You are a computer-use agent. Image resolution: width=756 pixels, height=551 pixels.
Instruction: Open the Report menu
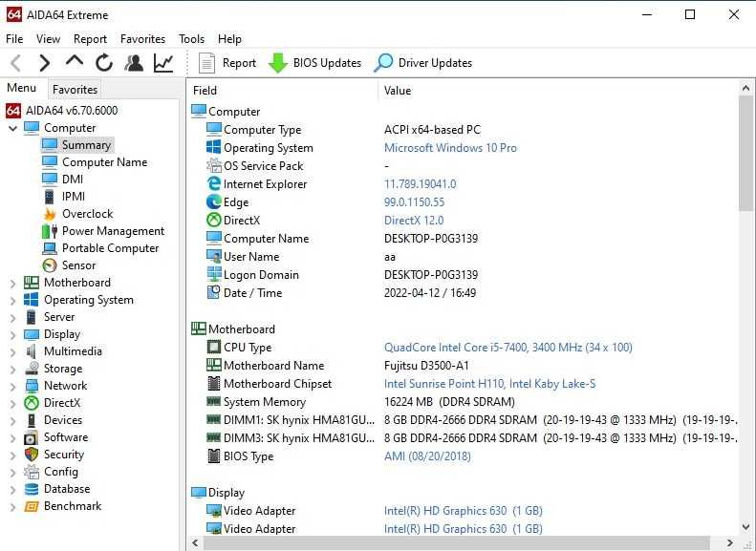click(90, 39)
